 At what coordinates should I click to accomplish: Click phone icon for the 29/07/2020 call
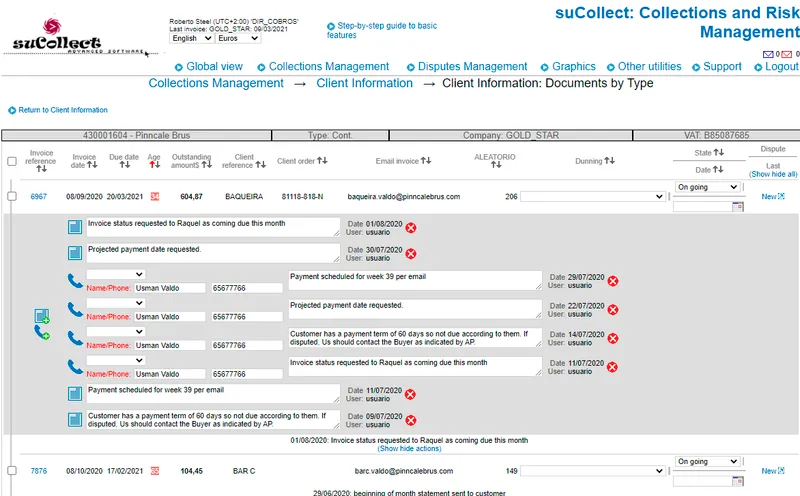[x=75, y=281]
